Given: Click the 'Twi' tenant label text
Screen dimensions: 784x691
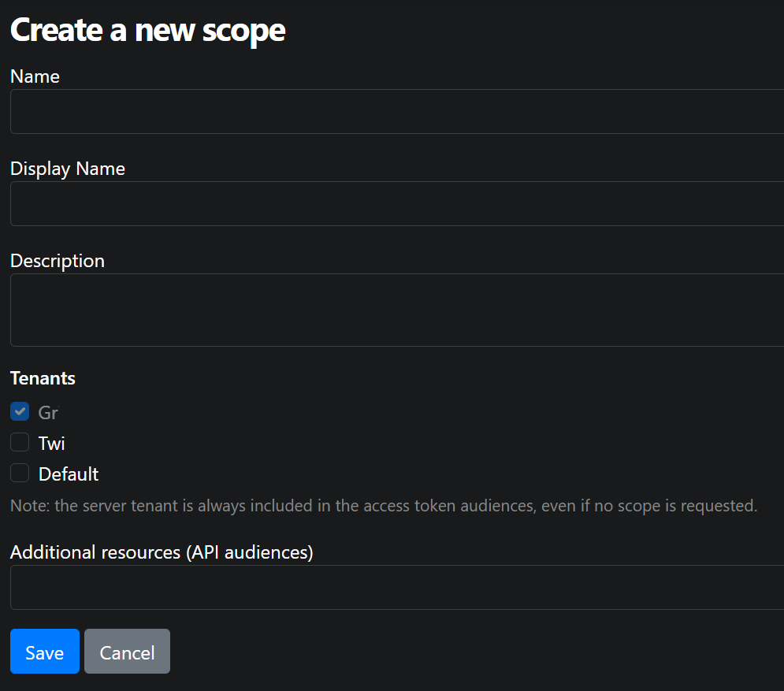Looking at the screenshot, I should coord(51,444).
